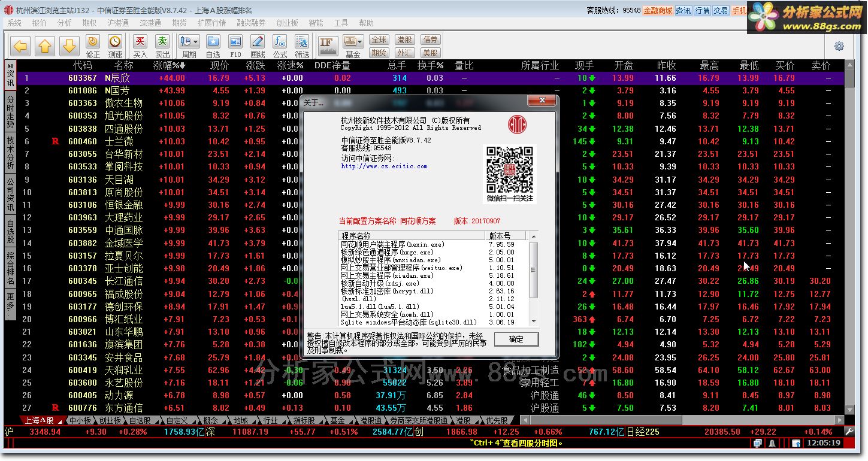Open the 报价 menu
The width and height of the screenshot is (868, 461).
tap(39, 23)
